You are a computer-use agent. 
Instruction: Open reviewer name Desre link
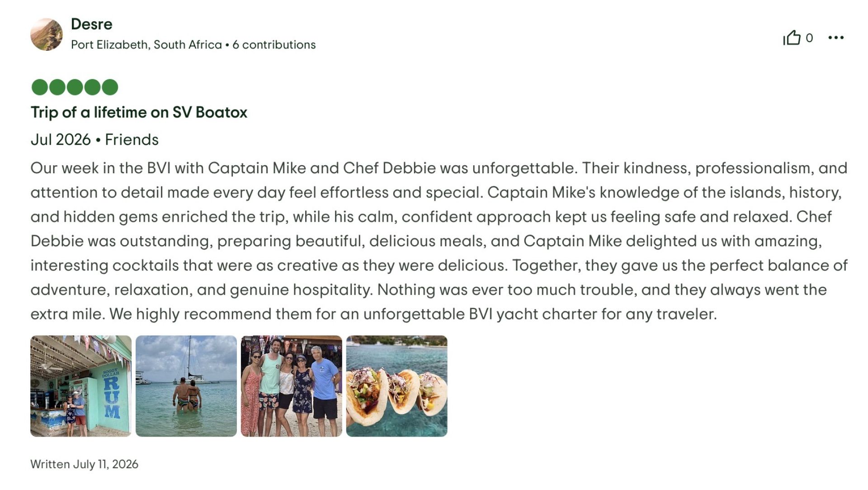(92, 24)
